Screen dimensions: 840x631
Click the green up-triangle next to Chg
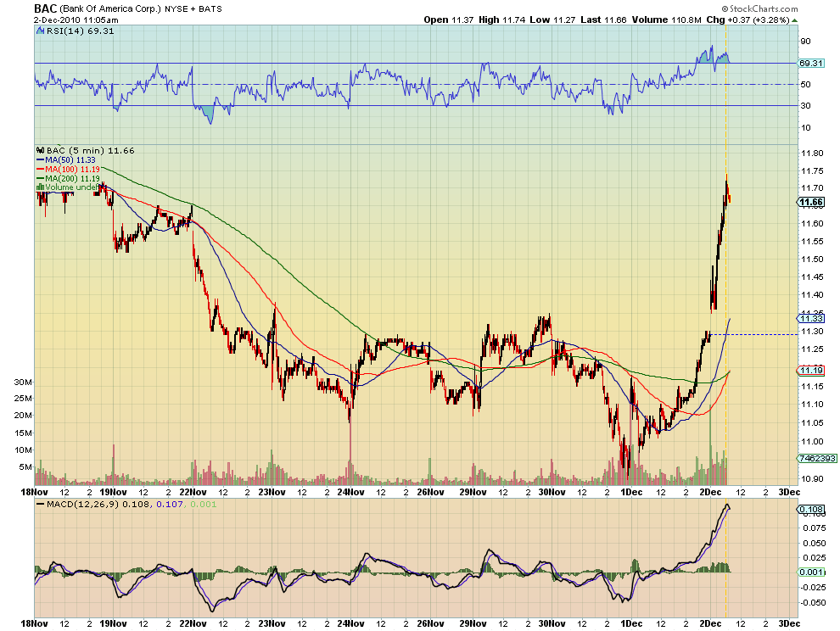pyautogui.click(x=795, y=20)
